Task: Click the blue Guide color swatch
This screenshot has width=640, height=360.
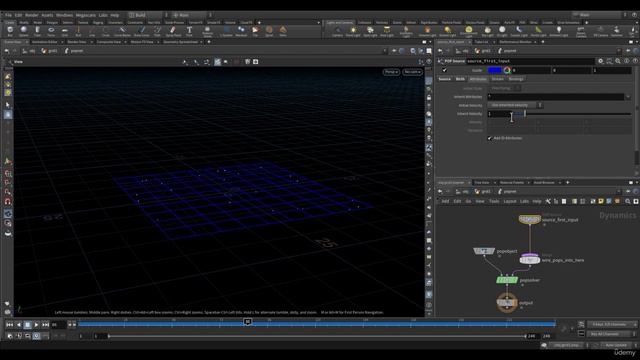Action: (x=494, y=70)
